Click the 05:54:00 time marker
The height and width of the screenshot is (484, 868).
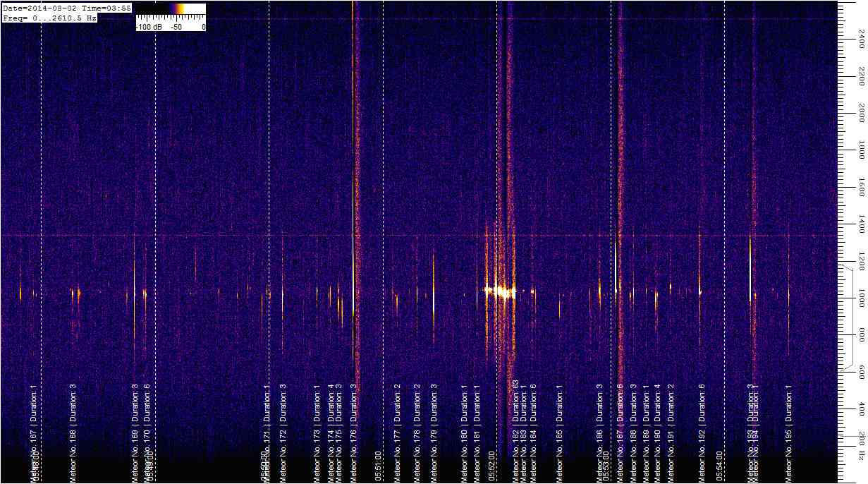pos(720,466)
